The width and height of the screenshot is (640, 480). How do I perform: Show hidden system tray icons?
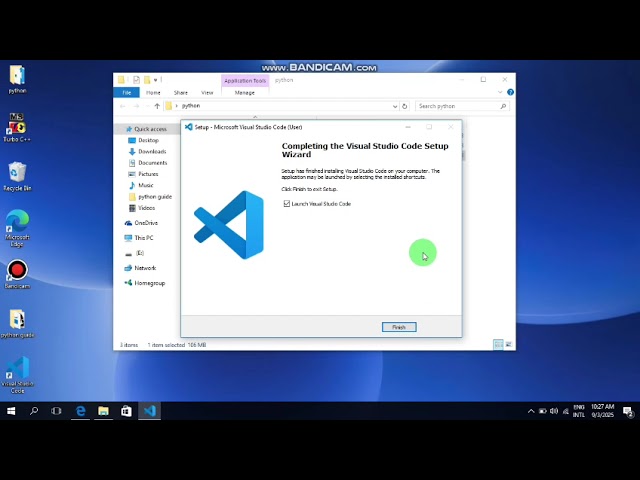(x=531, y=411)
